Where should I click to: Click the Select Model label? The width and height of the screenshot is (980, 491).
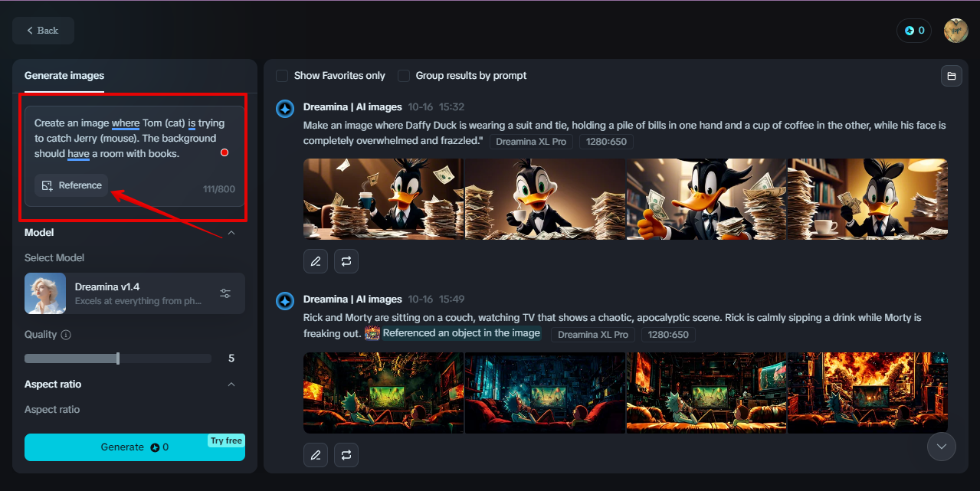pyautogui.click(x=54, y=258)
